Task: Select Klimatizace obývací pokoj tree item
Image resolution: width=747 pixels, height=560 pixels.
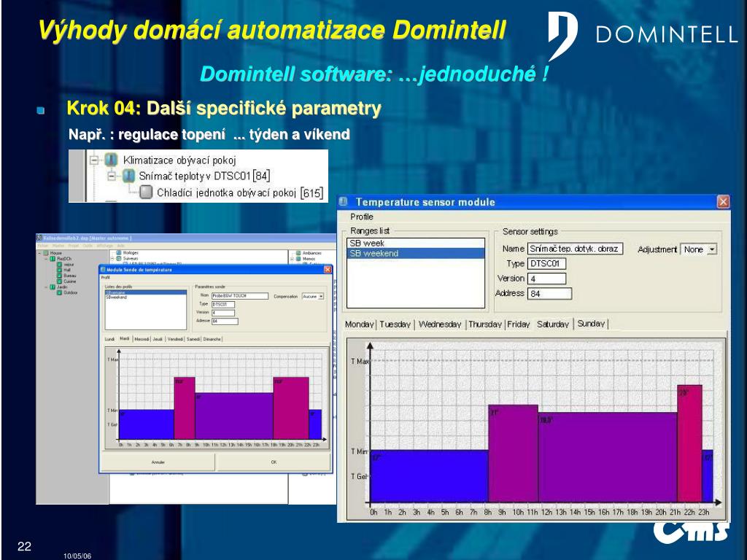Action: (179, 160)
